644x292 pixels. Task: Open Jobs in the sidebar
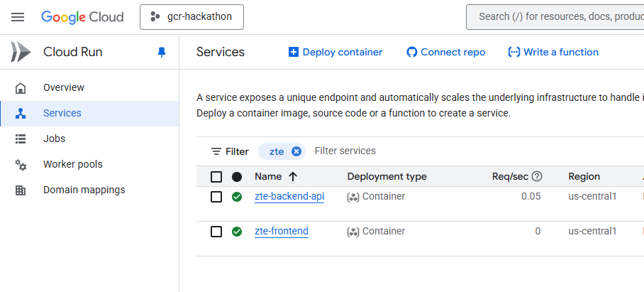pyautogui.click(x=54, y=139)
